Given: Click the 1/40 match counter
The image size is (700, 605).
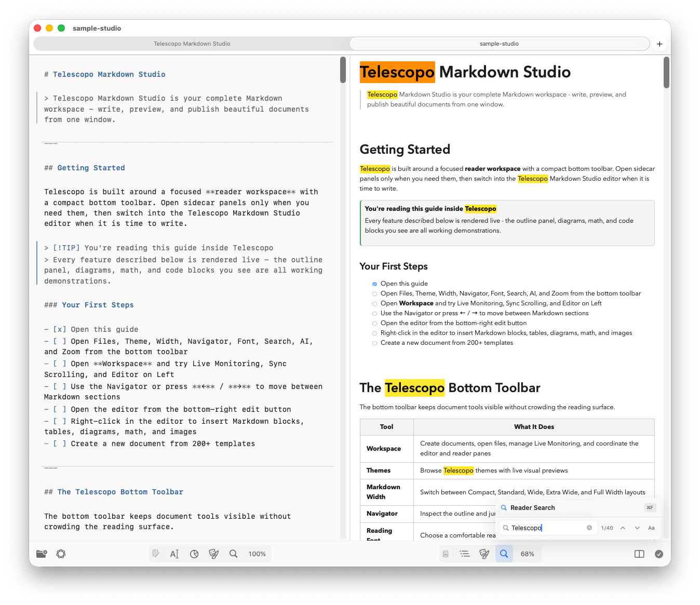Looking at the screenshot, I should point(607,528).
